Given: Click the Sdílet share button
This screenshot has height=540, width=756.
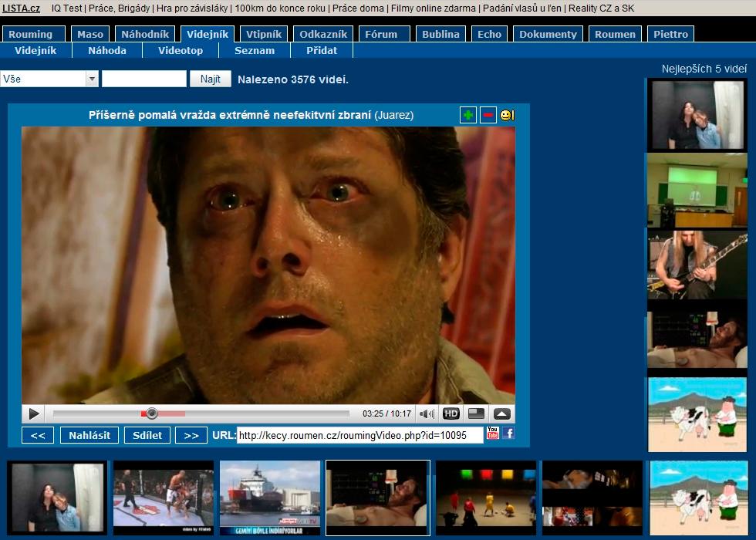Looking at the screenshot, I should point(147,435).
